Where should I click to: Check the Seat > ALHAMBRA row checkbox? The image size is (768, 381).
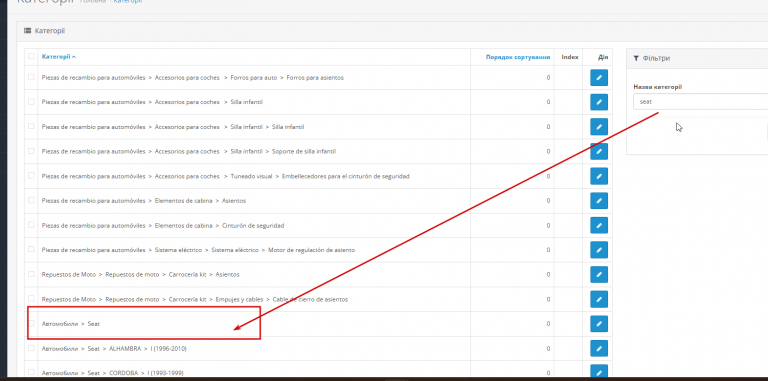[x=31, y=348]
